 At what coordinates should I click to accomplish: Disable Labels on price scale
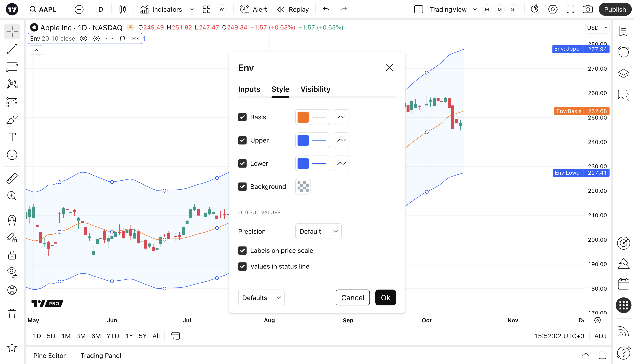coord(242,251)
